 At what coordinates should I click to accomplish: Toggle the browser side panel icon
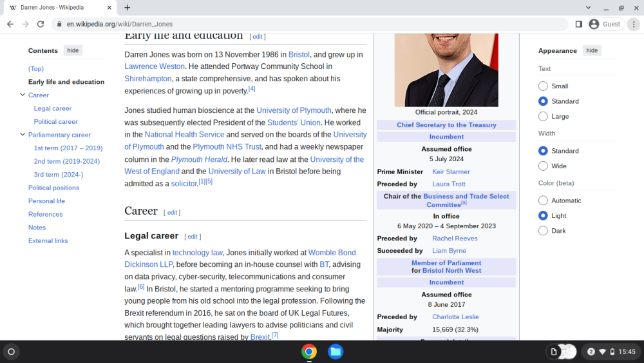(x=579, y=25)
